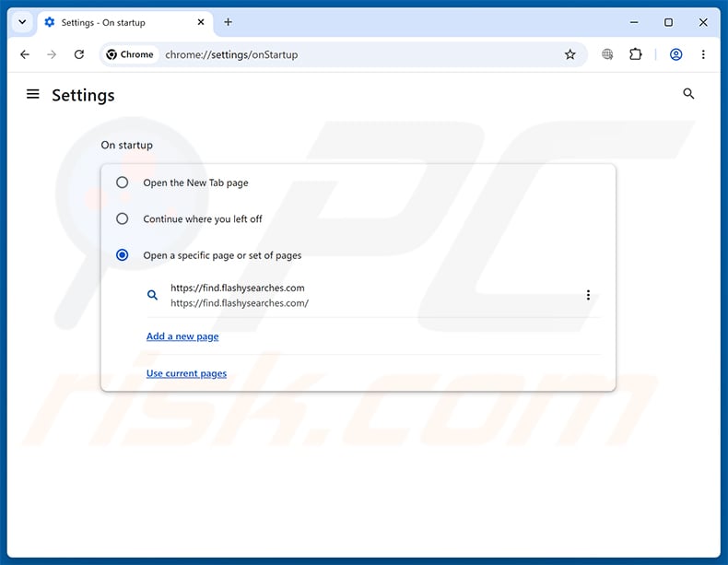Select Continue where you left off
Image resolution: width=728 pixels, height=565 pixels.
123,218
